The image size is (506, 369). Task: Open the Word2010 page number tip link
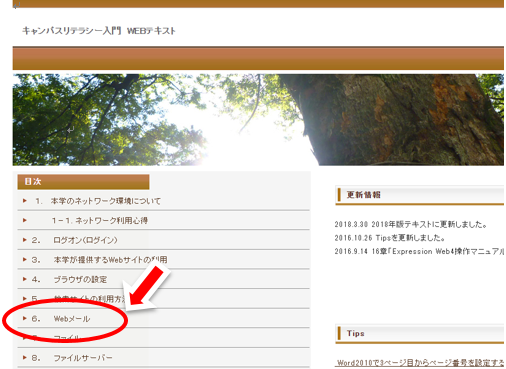[x=420, y=363]
